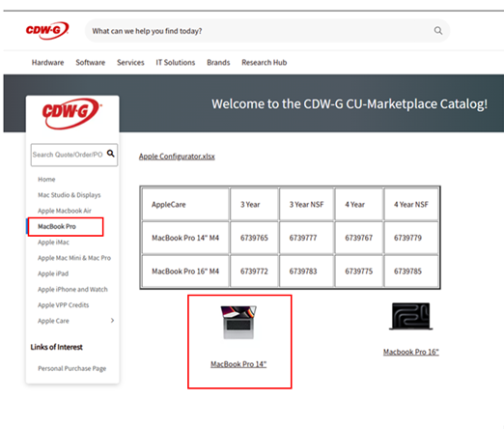Focus the Search Quote/Order/PO field

[69, 155]
